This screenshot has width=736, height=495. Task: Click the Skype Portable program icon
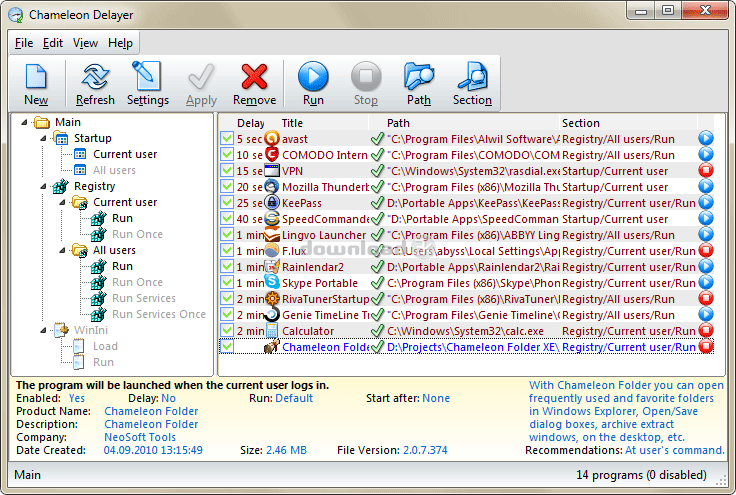click(x=272, y=282)
